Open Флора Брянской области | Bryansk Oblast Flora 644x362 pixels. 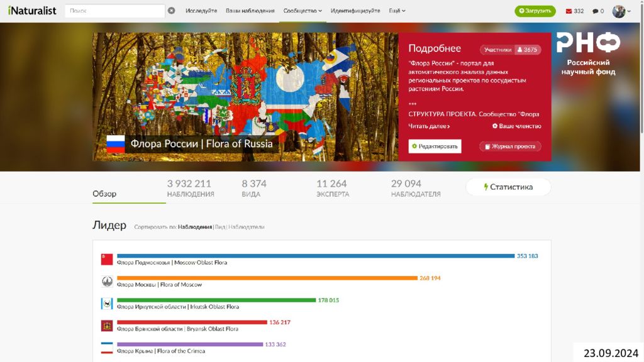pyautogui.click(x=177, y=329)
